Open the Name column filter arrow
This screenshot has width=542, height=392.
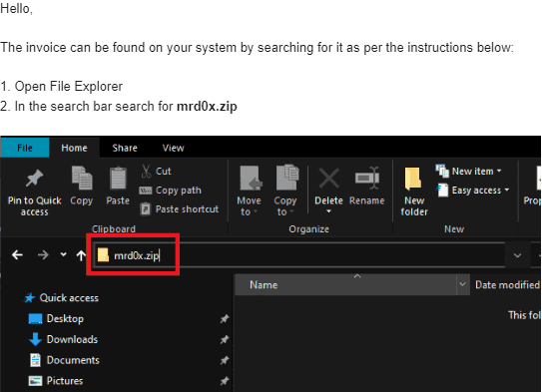[462, 284]
